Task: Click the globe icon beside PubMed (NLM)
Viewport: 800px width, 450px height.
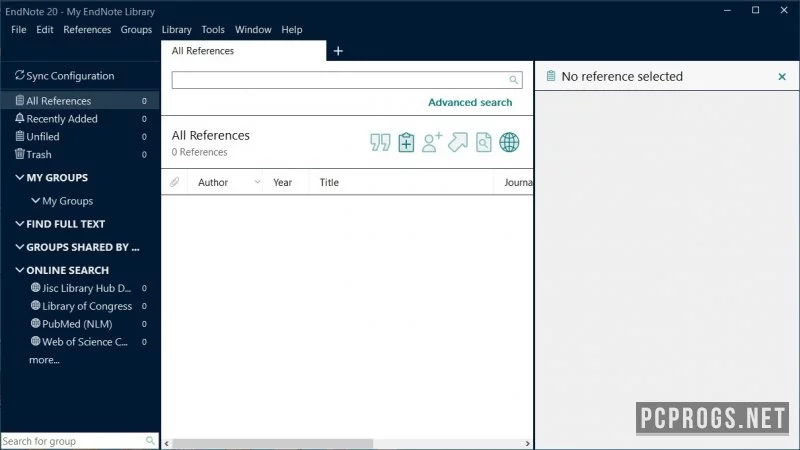Action: pos(35,323)
